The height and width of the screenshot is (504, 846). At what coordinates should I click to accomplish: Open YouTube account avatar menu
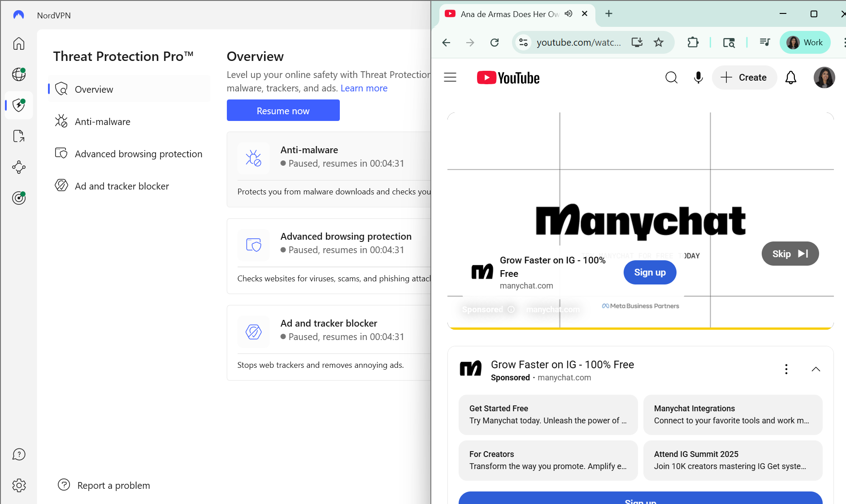pos(824,78)
